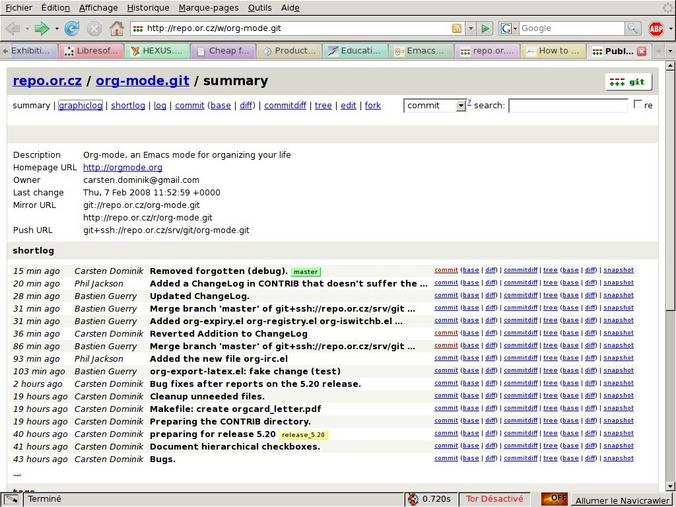
Task: Switch to the HEXUS tab
Action: 157,51
